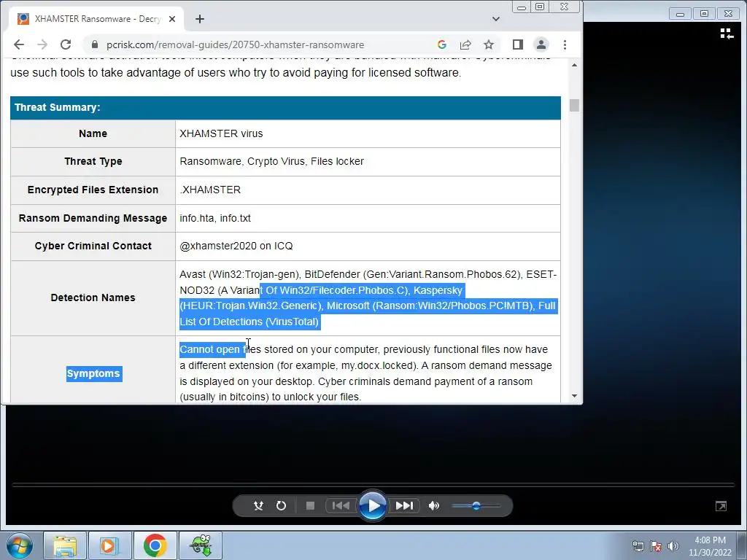Play the media
This screenshot has width=747, height=560.
click(373, 506)
